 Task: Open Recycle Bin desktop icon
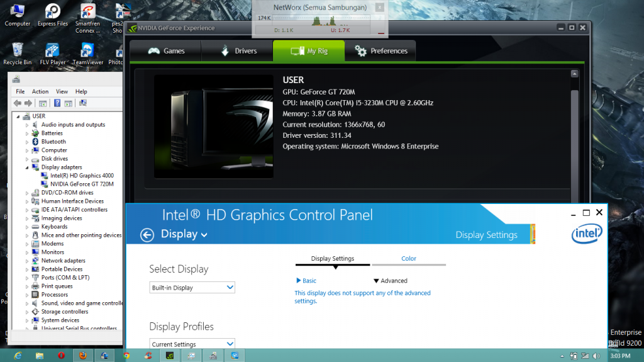click(17, 54)
